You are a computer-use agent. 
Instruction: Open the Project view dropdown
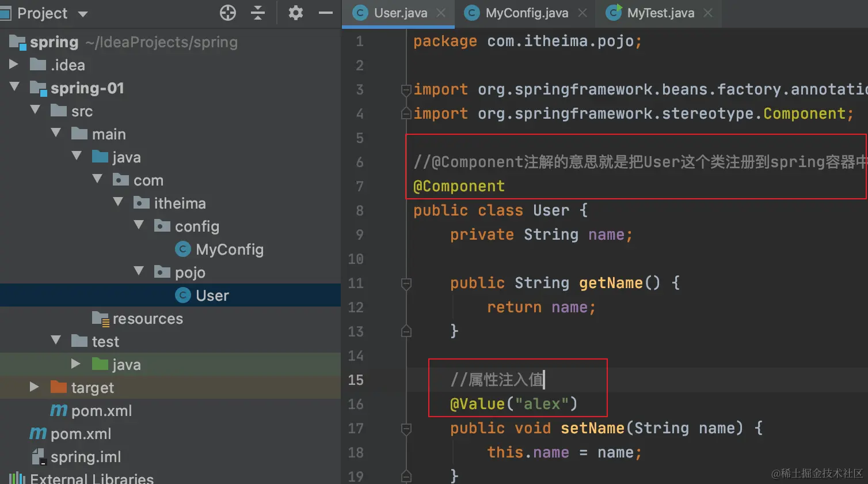[x=82, y=14]
